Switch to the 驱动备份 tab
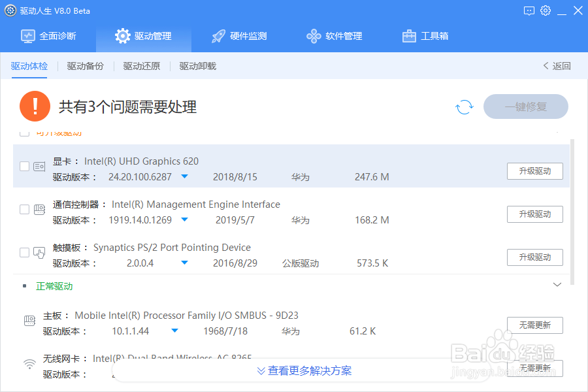The height and width of the screenshot is (392, 588). coord(85,66)
